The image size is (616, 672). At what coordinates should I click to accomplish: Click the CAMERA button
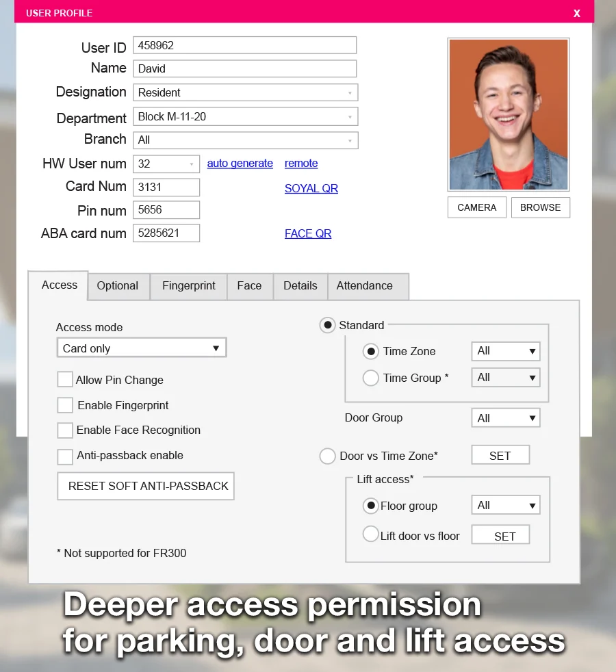tap(476, 207)
